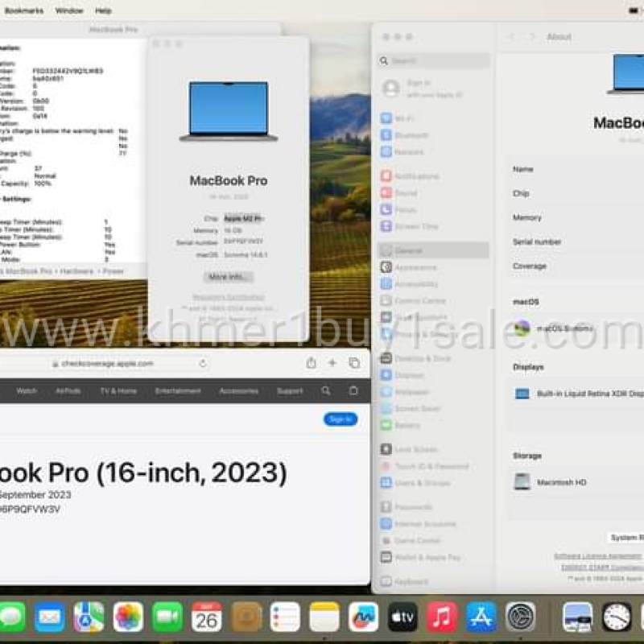This screenshot has height=644, width=644.
Task: Open Apple TV from the Dock
Action: click(402, 617)
